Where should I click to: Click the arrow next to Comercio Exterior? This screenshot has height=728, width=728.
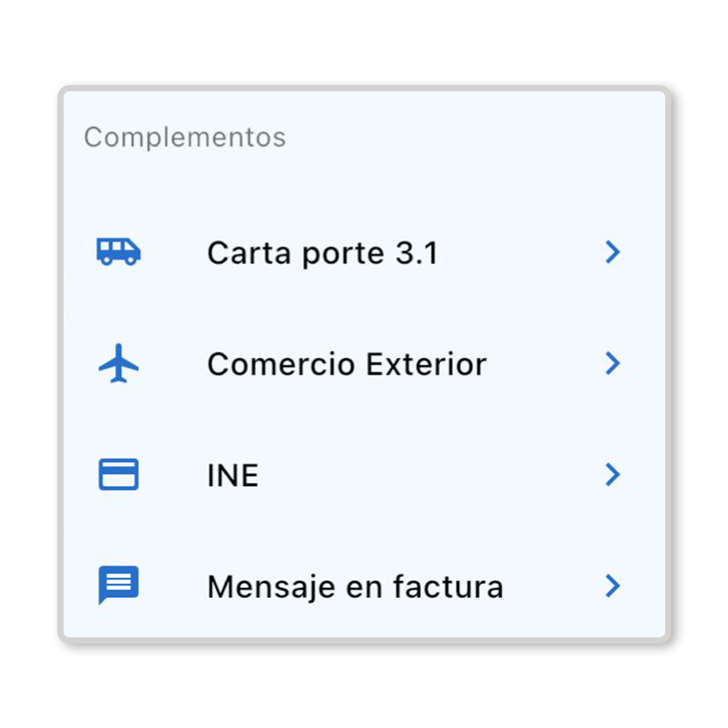pyautogui.click(x=612, y=364)
